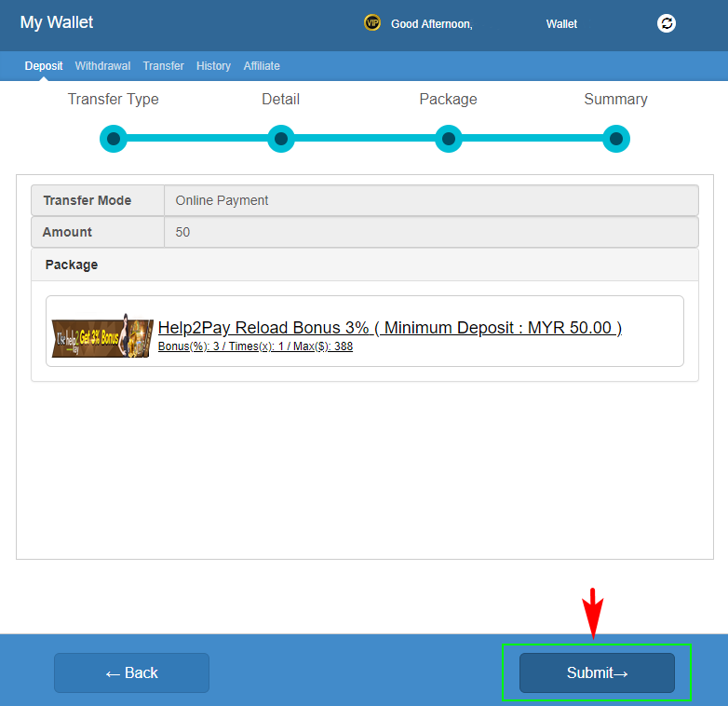Open the Help2Pay Reload Bonus 3% link
This screenshot has height=706, width=728.
coord(389,328)
